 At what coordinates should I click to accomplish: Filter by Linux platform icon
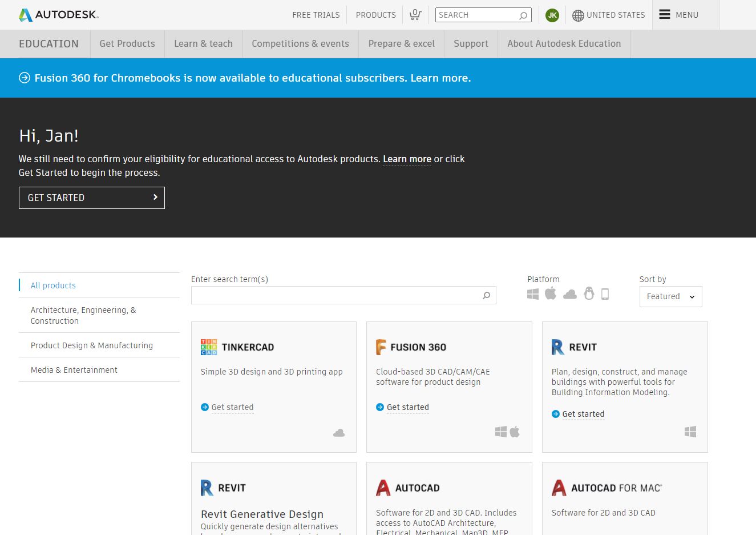click(x=589, y=294)
